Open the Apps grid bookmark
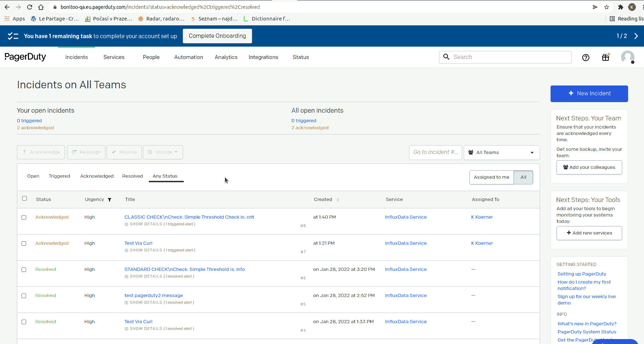This screenshot has width=644, height=344. (x=15, y=19)
